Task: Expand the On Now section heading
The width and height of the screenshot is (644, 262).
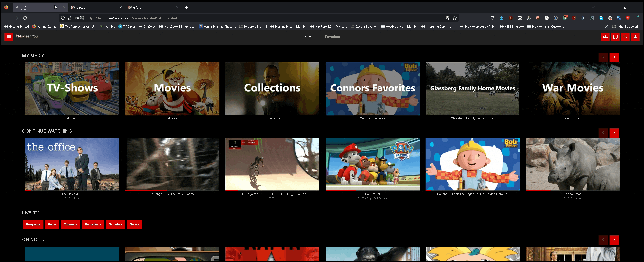Action: (x=33, y=240)
